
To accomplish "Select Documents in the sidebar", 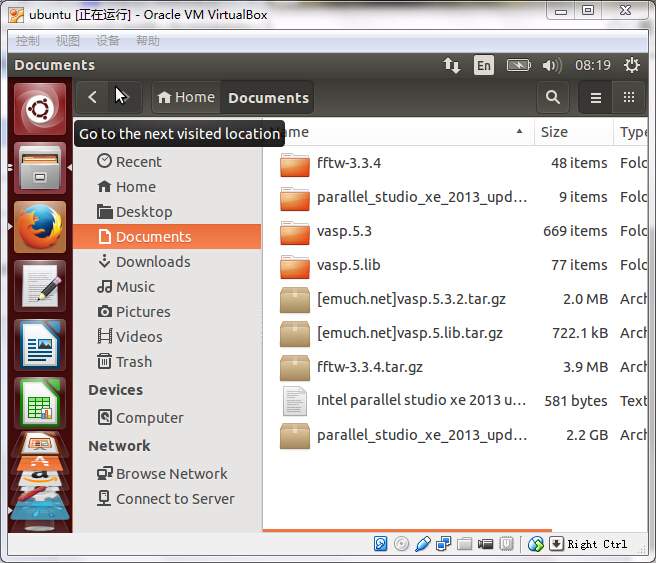I will [x=167, y=236].
